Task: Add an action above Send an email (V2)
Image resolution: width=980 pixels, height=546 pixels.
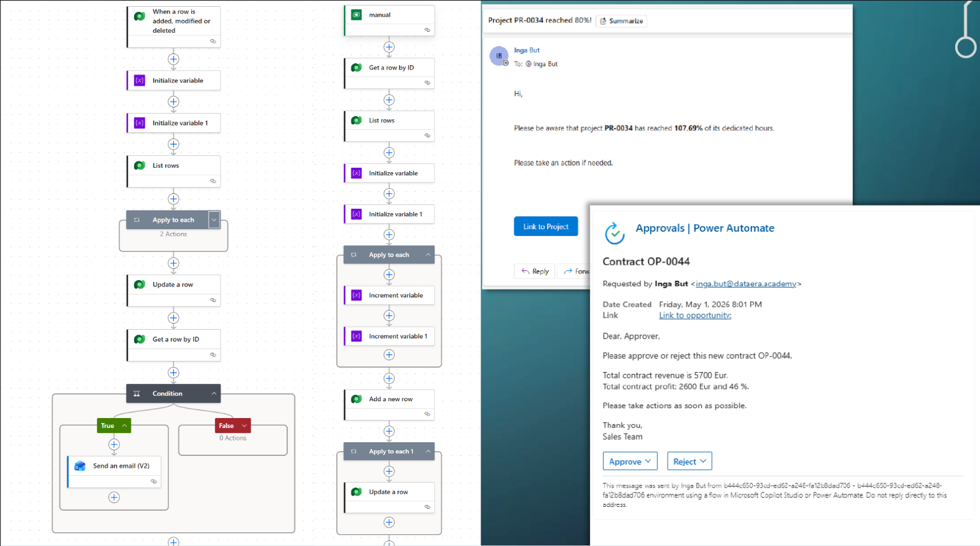Action: tap(114, 444)
